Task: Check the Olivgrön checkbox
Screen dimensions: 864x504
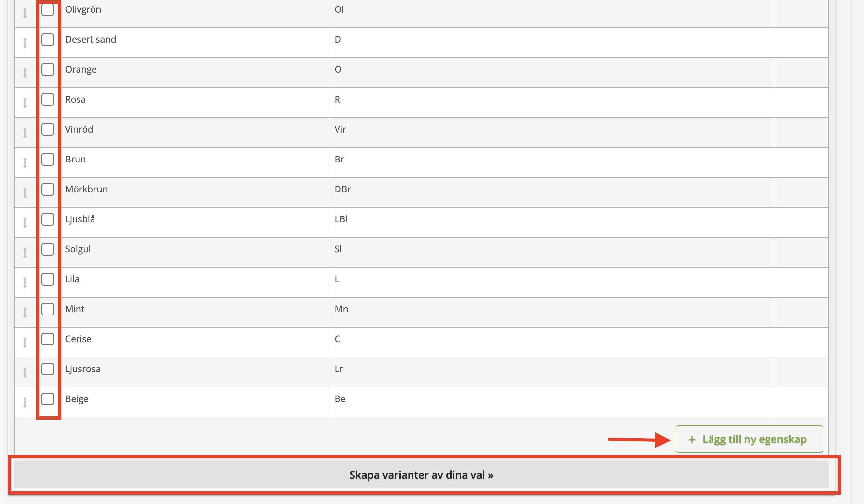Action: pyautogui.click(x=48, y=9)
